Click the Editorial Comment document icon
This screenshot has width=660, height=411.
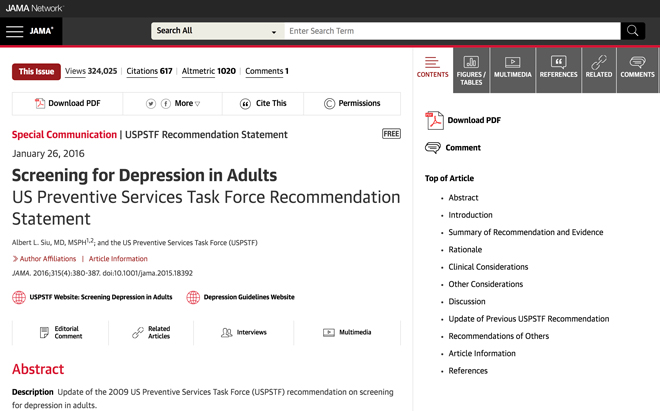tap(44, 333)
